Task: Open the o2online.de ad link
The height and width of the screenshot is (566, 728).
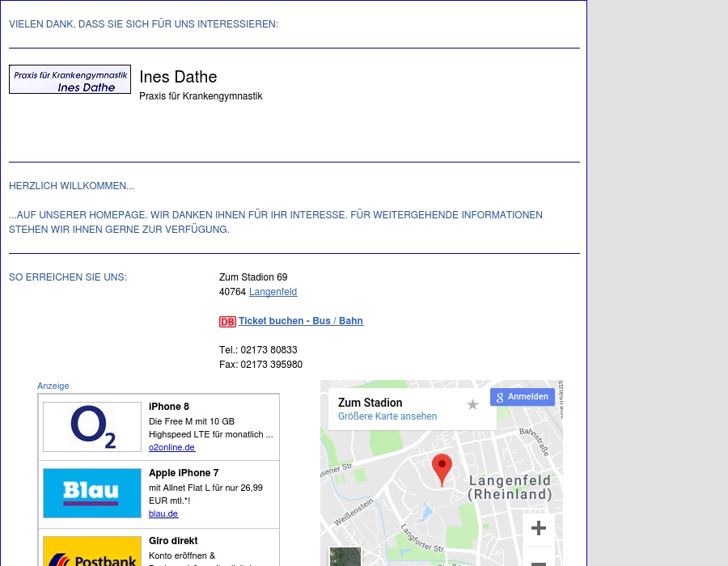Action: click(171, 447)
